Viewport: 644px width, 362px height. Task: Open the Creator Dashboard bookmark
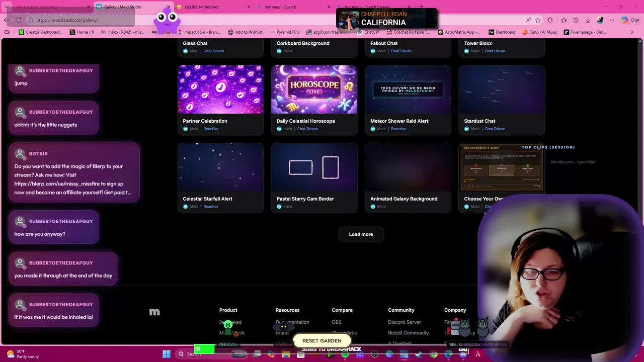click(41, 32)
